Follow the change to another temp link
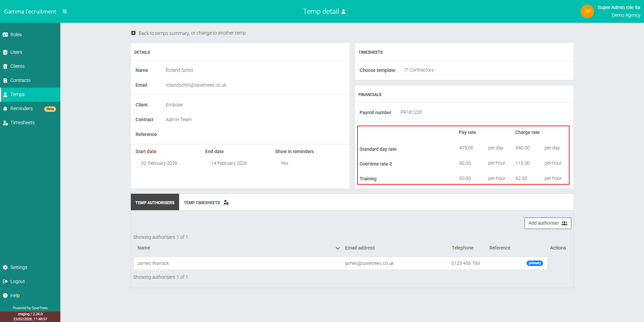Image resolution: width=644 pixels, height=322 pixels. (x=222, y=33)
